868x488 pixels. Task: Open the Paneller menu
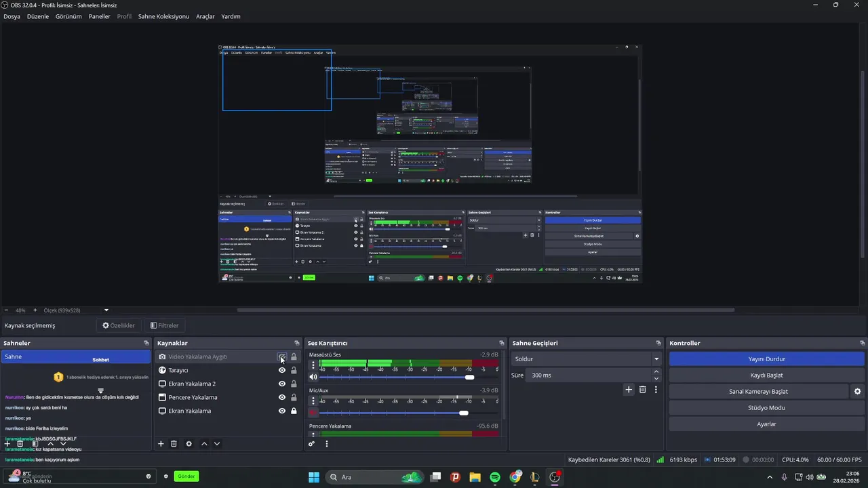click(x=99, y=16)
